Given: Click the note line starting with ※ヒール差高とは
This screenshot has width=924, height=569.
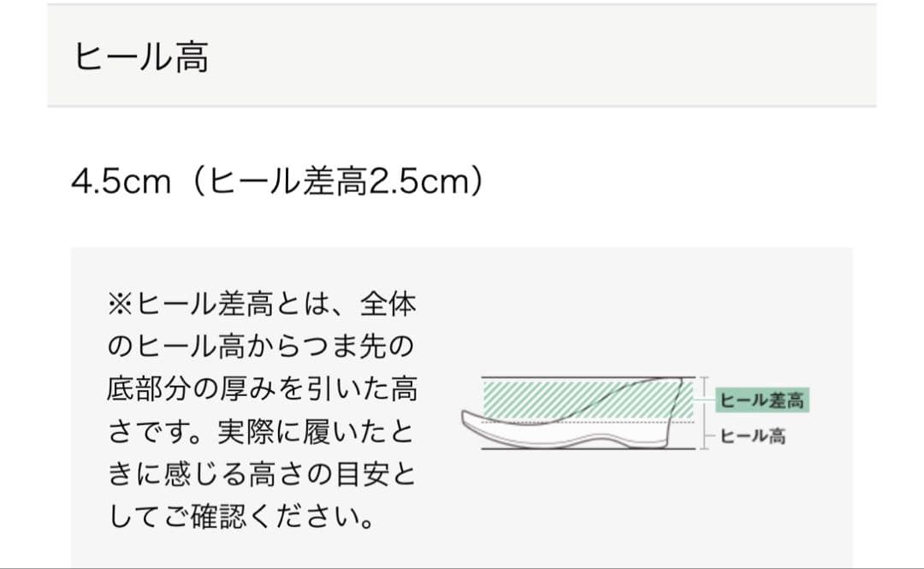Looking at the screenshot, I should (x=261, y=305).
